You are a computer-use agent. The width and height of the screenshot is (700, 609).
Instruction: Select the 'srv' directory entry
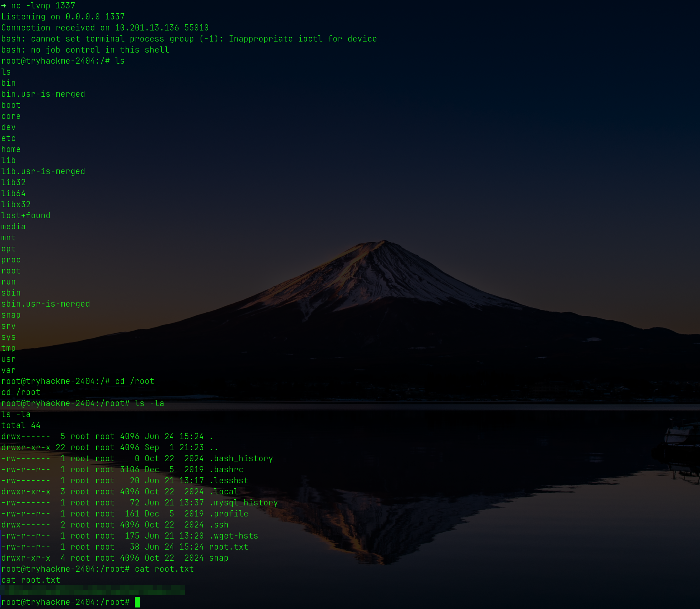coord(8,326)
